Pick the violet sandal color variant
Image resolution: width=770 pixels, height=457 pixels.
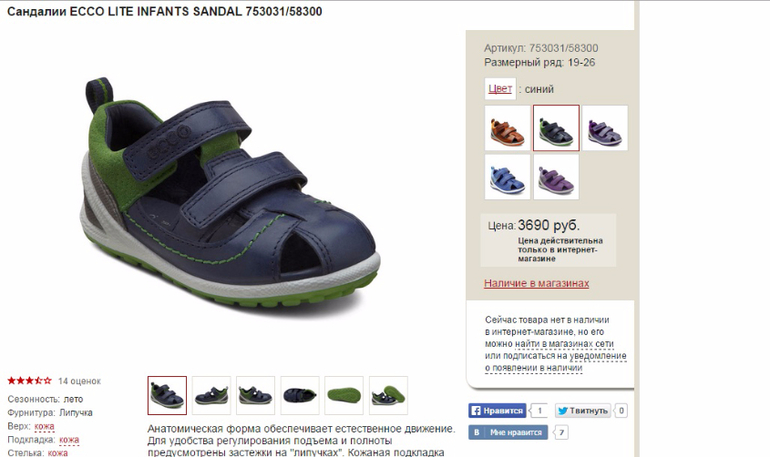[556, 177]
